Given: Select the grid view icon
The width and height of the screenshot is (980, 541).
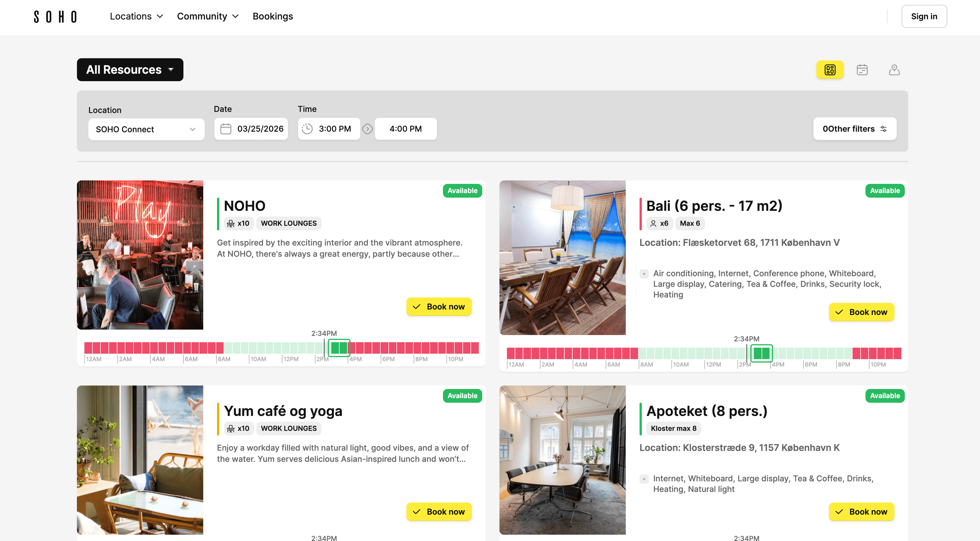Looking at the screenshot, I should point(830,70).
